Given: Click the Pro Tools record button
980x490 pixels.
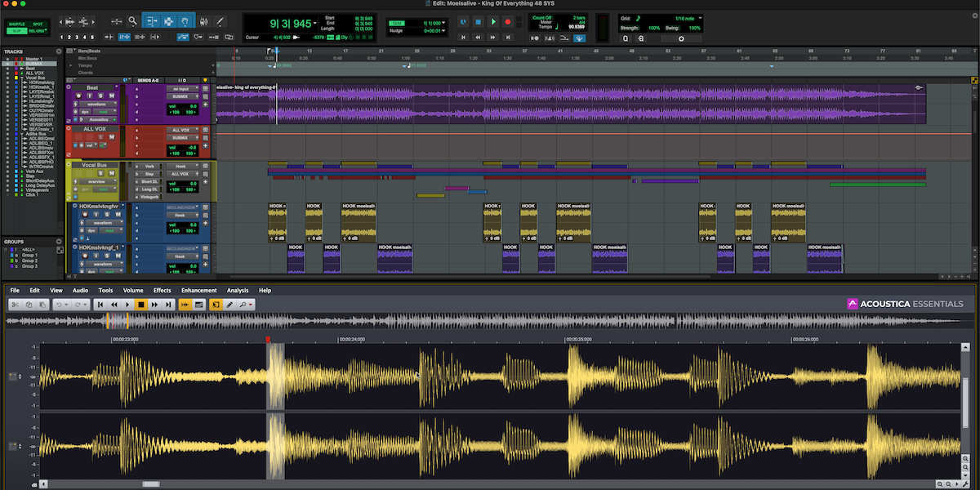Looking at the screenshot, I should [x=508, y=22].
